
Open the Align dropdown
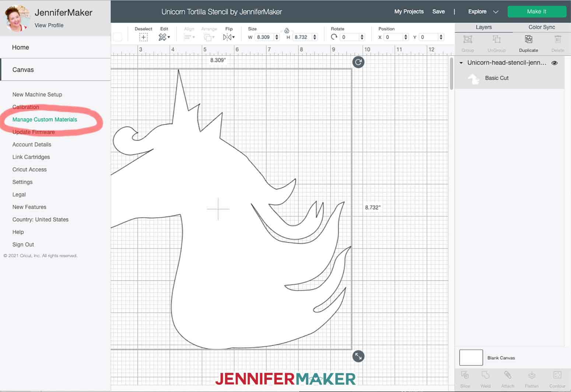click(x=189, y=37)
